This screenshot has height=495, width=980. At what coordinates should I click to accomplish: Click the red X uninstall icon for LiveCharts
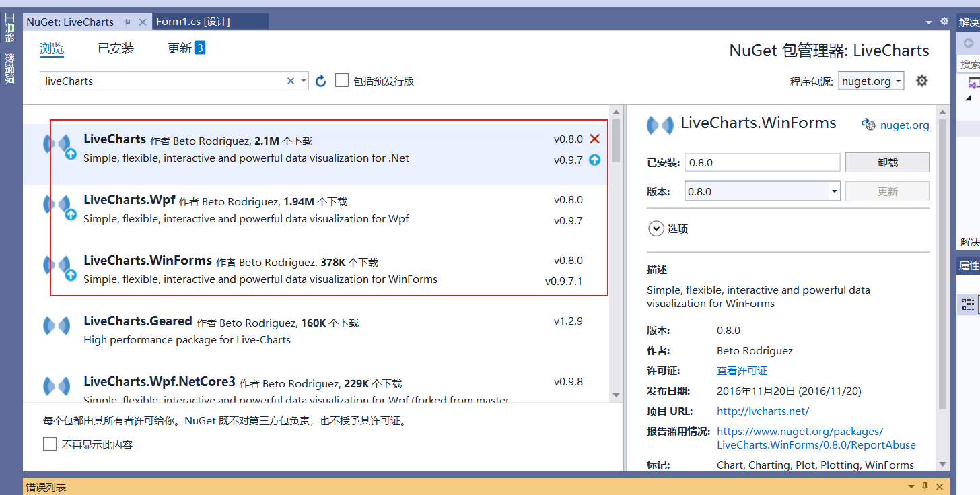coord(594,139)
